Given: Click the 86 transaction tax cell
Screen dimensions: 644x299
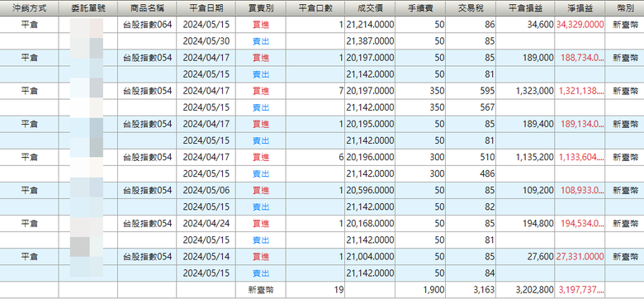Looking at the screenshot, I should (x=471, y=25).
